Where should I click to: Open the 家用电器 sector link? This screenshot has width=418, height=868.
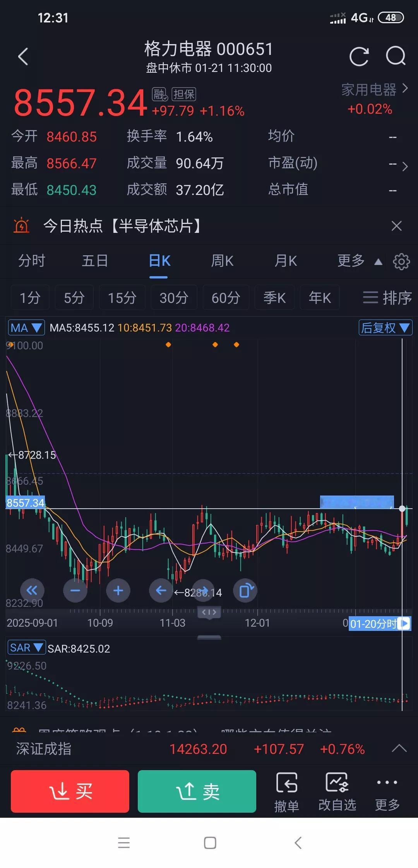tap(374, 89)
